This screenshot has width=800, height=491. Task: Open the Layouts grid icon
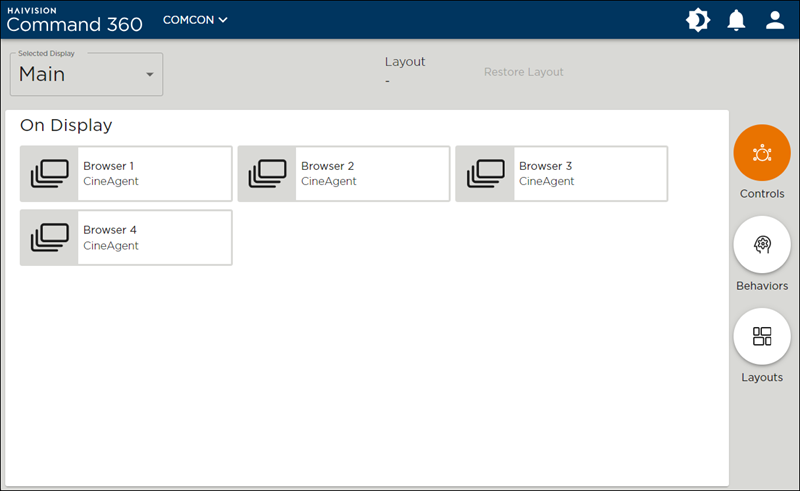pos(762,336)
